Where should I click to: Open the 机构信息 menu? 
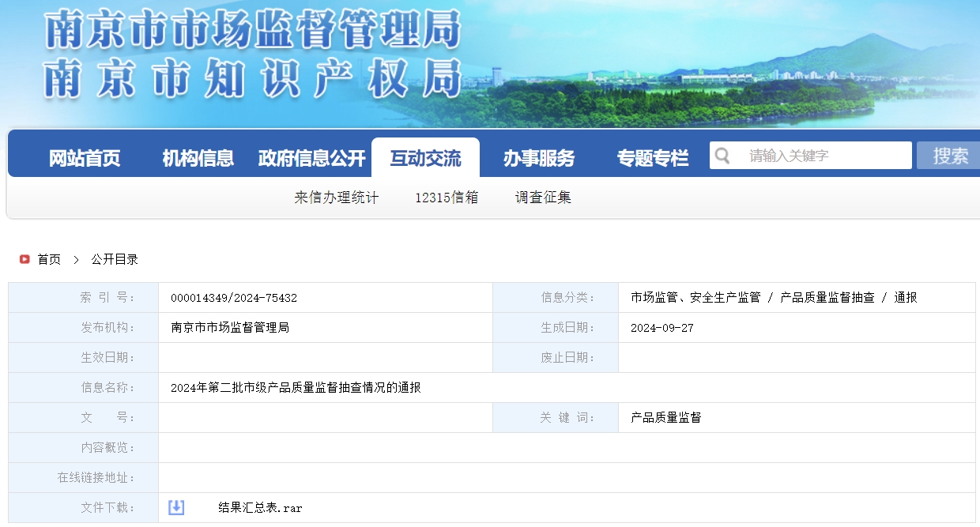click(198, 158)
